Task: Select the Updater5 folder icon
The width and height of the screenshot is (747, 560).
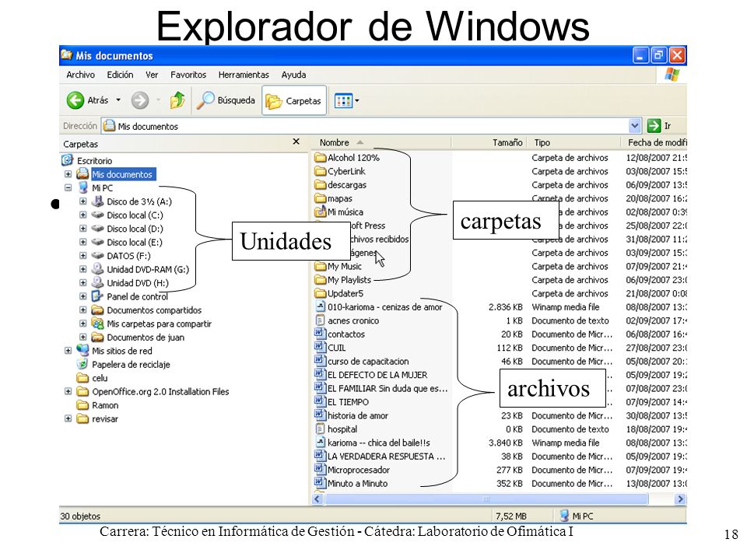Action: point(320,293)
